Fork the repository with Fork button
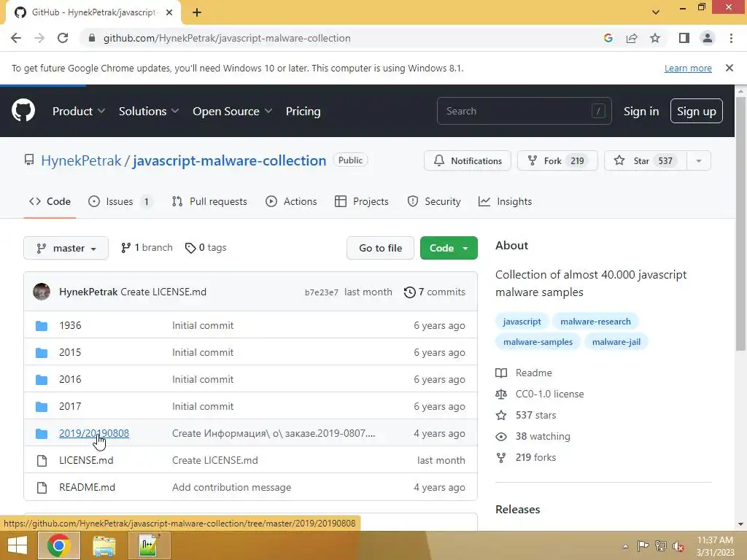747x560 pixels. click(x=557, y=161)
